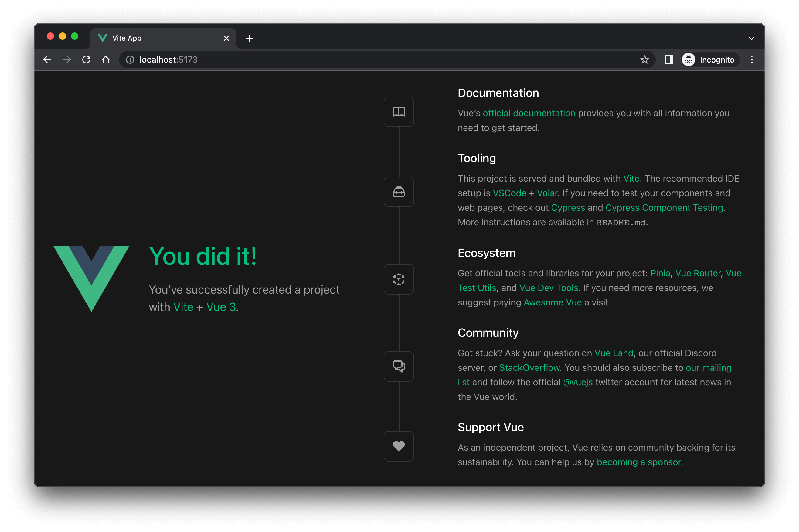This screenshot has width=799, height=532.
Task: Click the Ecosystem section heading
Action: 486,253
